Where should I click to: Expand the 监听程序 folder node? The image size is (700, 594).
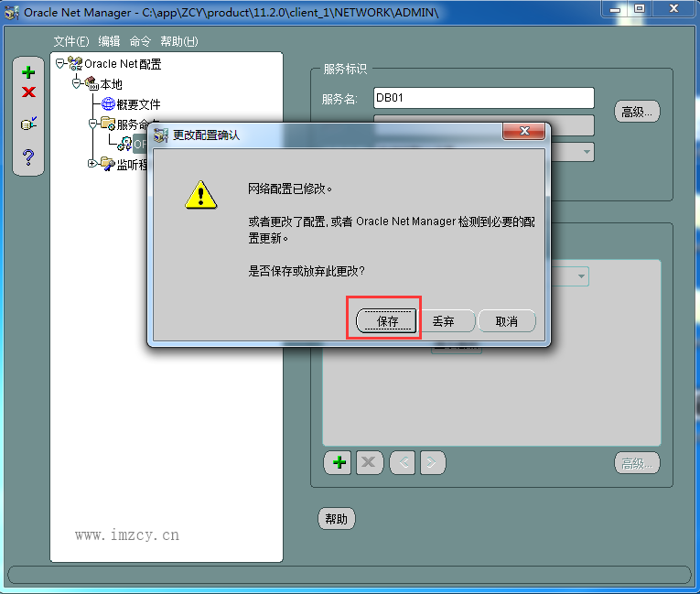pyautogui.click(x=92, y=164)
